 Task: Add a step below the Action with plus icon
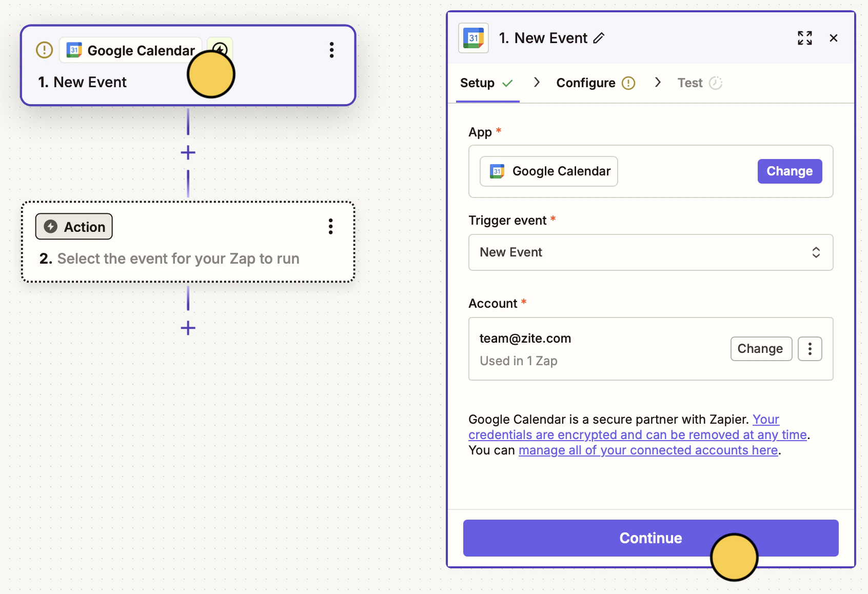(x=188, y=328)
